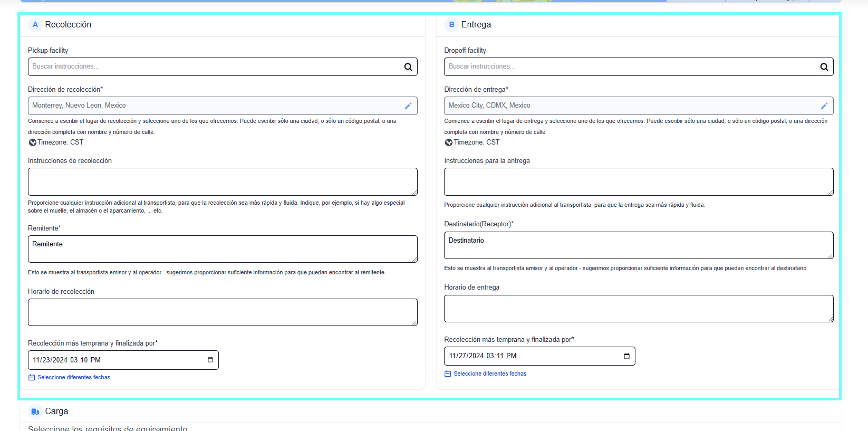This screenshot has height=431, width=868.
Task: Edit the Monterrey pickup address pencil icon
Action: [408, 106]
